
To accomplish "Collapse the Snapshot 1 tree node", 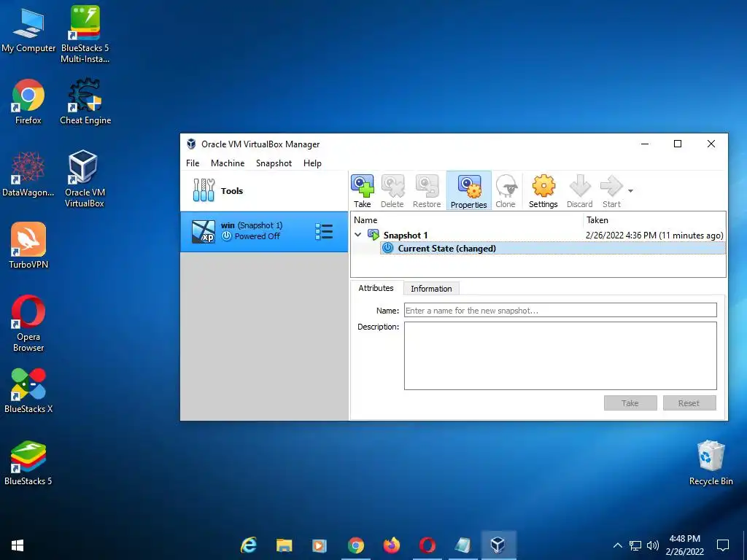I will pos(357,235).
